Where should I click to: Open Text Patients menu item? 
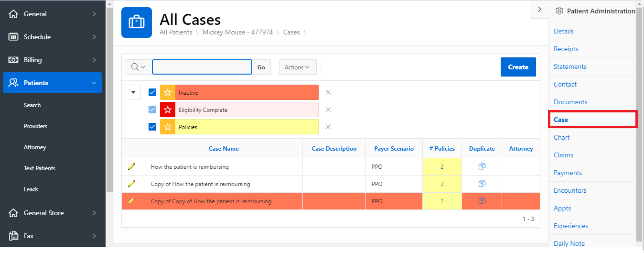40,168
